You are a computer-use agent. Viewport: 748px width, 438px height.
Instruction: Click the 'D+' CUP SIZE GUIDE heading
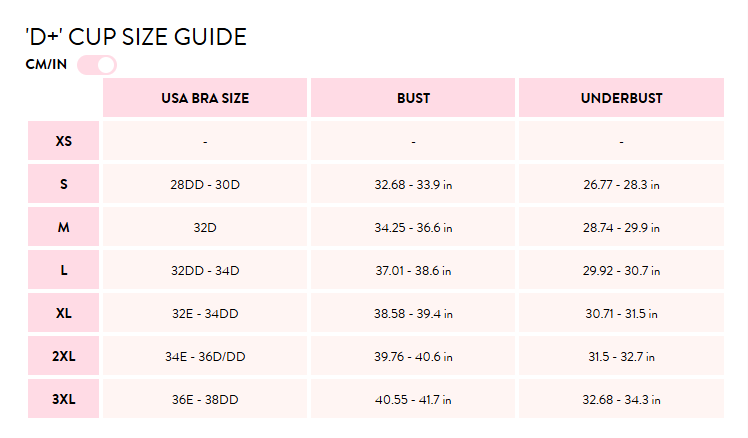tap(136, 37)
